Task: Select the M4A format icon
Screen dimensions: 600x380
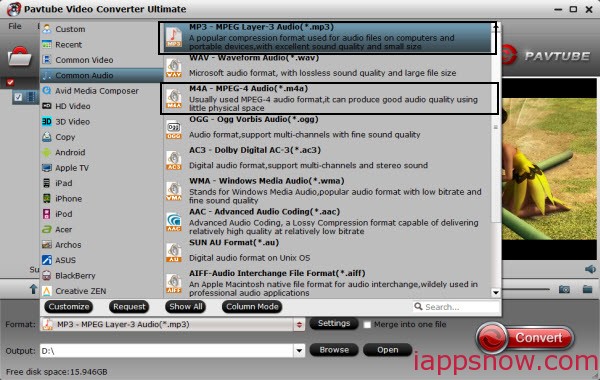Action: [174, 99]
